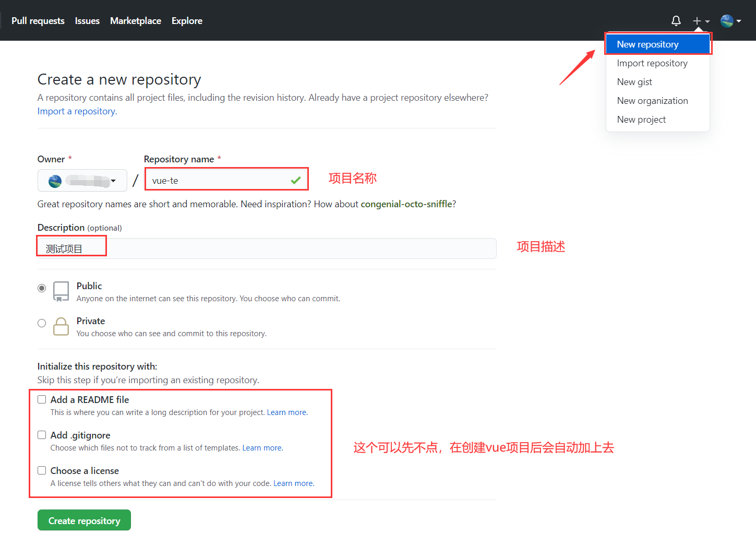
Task: Tick the Choose a license checkbox
Action: click(x=42, y=470)
